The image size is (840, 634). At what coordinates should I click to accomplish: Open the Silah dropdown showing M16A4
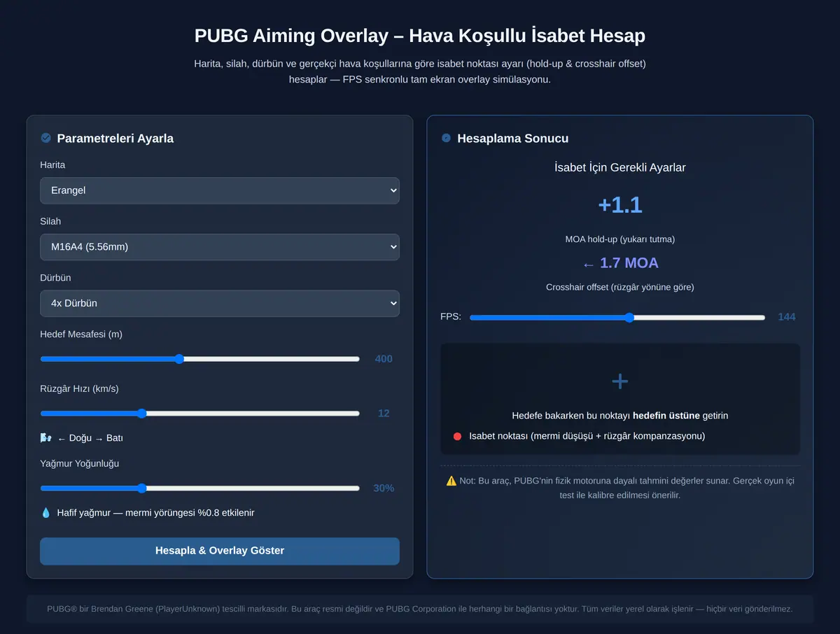220,247
